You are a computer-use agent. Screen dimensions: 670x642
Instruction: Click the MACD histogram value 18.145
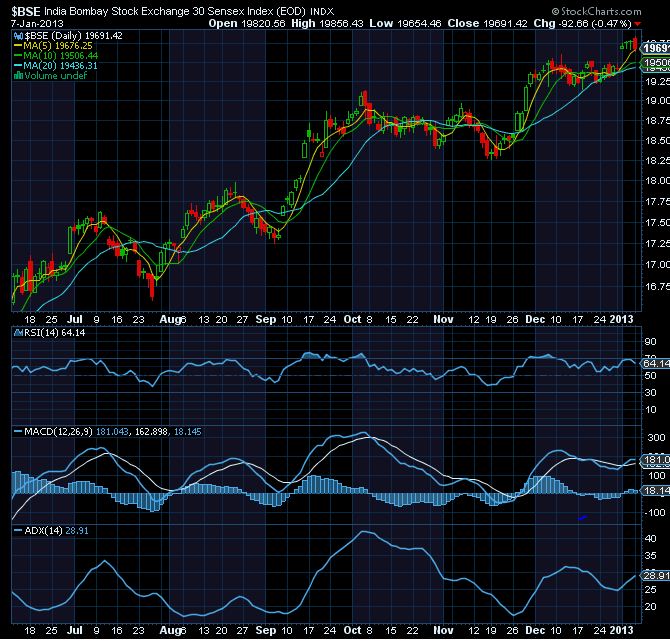pos(187,432)
